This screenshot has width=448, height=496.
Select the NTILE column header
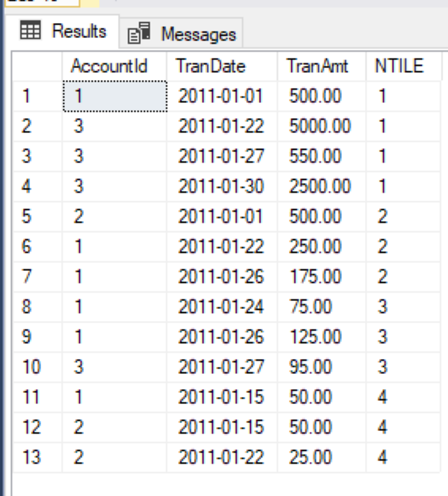(404, 66)
